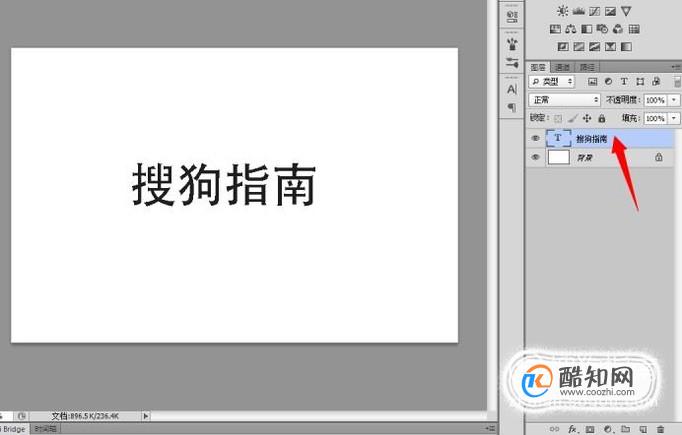This screenshot has height=435, width=682.
Task: Add a Color Lookup adjustment (grid icon)
Action: pyautogui.click(x=634, y=29)
